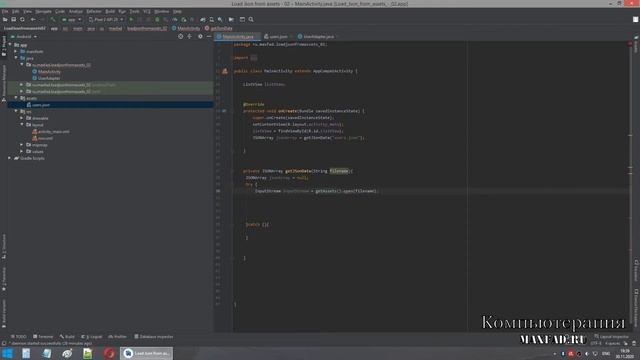
Task: Click the Search Everywhere magnifier icon
Action: 251,19
